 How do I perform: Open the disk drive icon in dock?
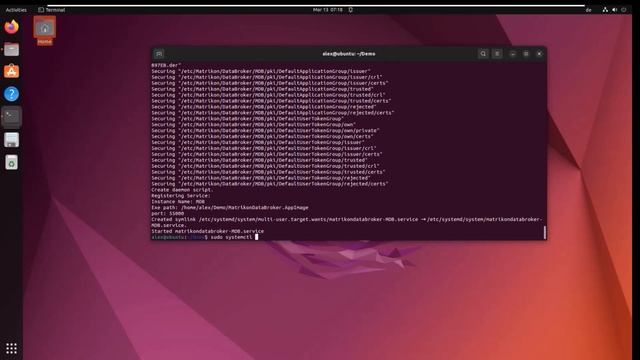click(11, 140)
